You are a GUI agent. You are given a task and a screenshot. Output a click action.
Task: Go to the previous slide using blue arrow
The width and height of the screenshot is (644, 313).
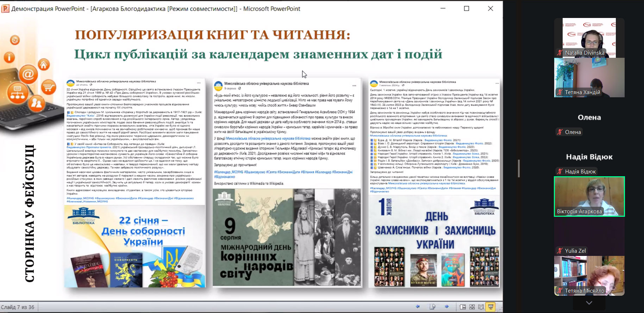[x=418, y=307]
